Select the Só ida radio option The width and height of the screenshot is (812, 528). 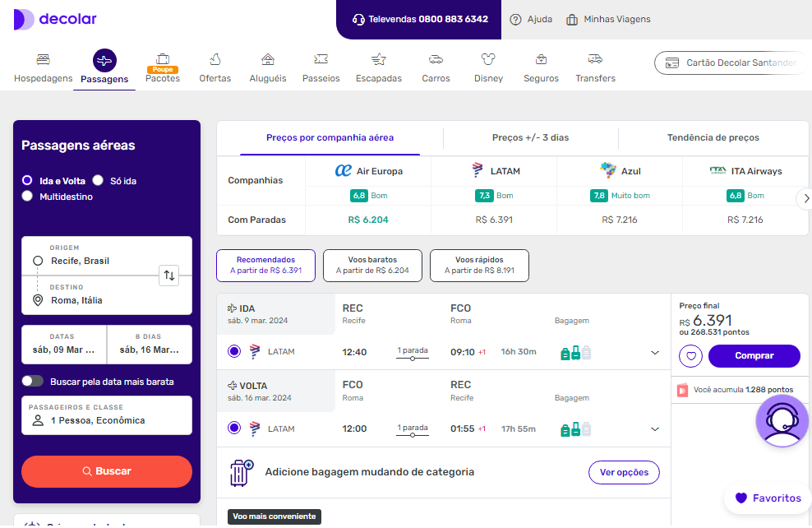click(98, 180)
